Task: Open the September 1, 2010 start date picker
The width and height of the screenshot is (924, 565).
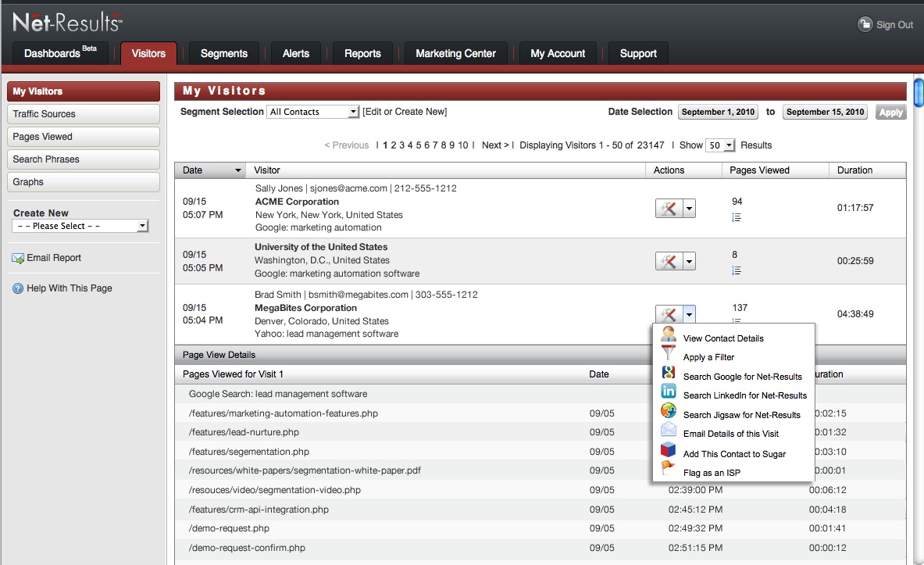Action: point(718,112)
